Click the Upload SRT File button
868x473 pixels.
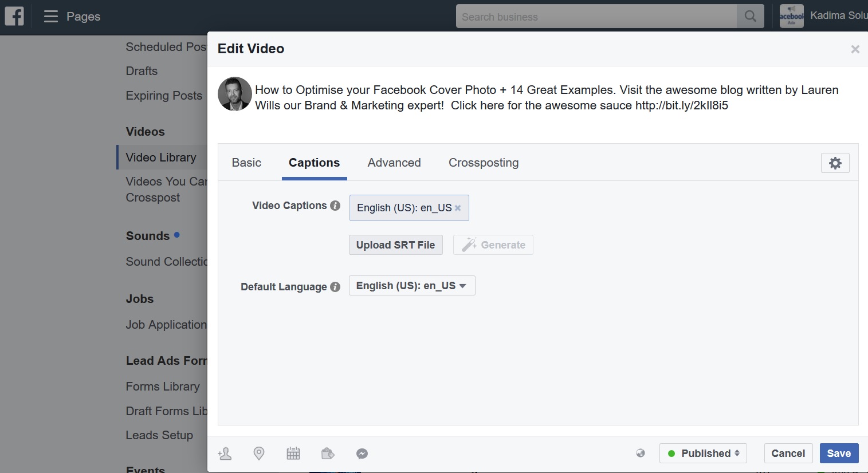point(395,245)
